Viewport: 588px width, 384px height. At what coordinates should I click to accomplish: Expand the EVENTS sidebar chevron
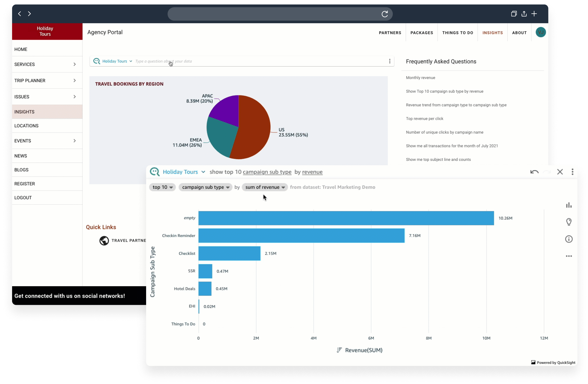[x=75, y=141]
